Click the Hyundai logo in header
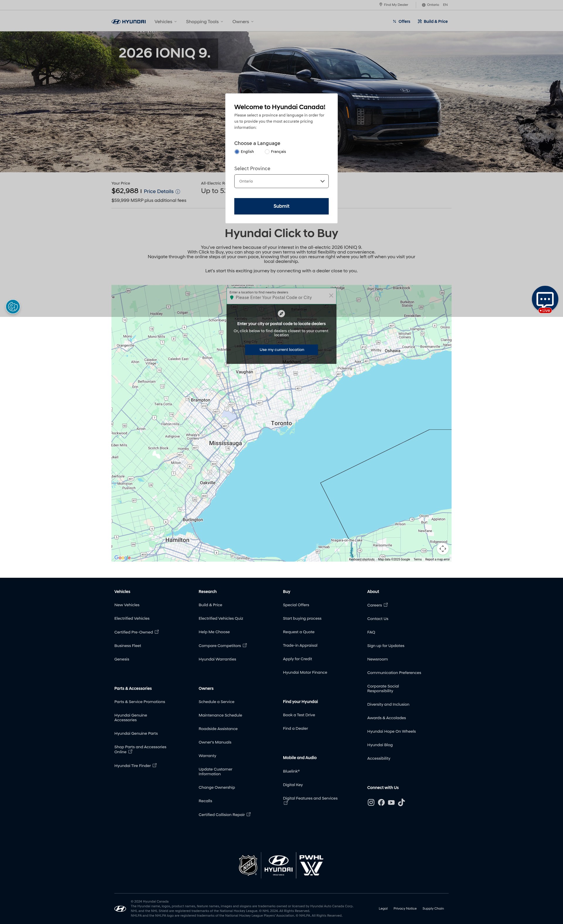This screenshot has height=924, width=563. [x=128, y=22]
